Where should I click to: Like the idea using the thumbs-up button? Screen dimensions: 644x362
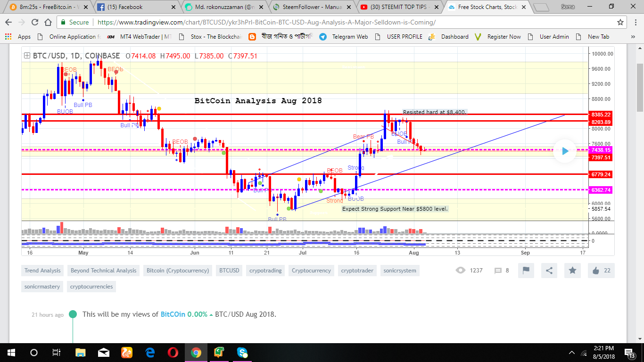(x=601, y=271)
